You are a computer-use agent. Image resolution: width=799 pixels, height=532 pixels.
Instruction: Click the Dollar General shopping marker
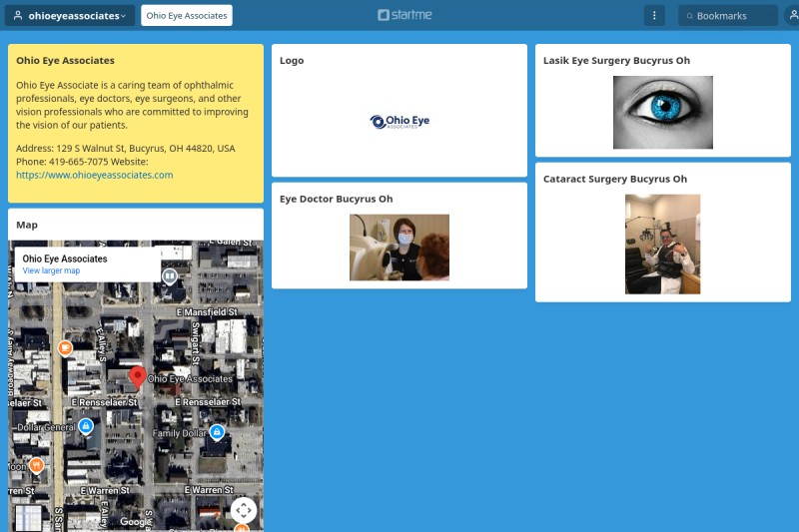click(x=86, y=425)
